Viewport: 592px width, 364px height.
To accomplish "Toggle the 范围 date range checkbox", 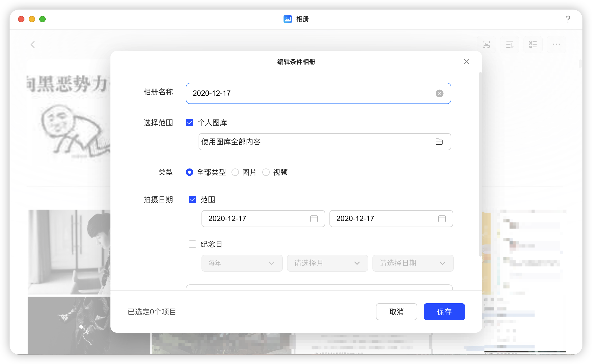I will pyautogui.click(x=192, y=200).
